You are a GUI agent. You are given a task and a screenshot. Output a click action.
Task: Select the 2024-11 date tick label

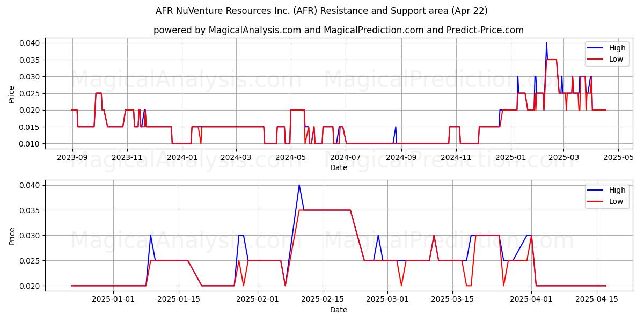click(x=456, y=157)
